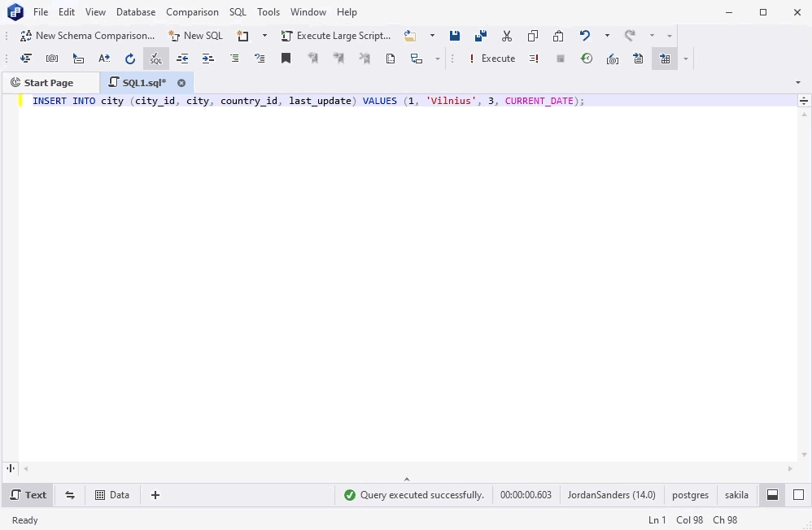
Task: Click the Execute SQL Script icon beside Execute
Action: (535, 58)
